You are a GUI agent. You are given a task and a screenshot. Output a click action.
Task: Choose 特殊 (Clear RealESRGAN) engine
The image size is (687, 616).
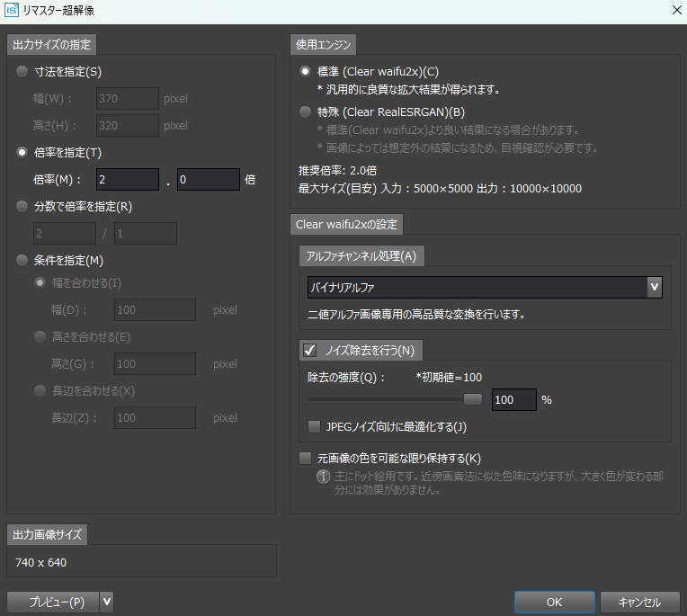(x=305, y=112)
